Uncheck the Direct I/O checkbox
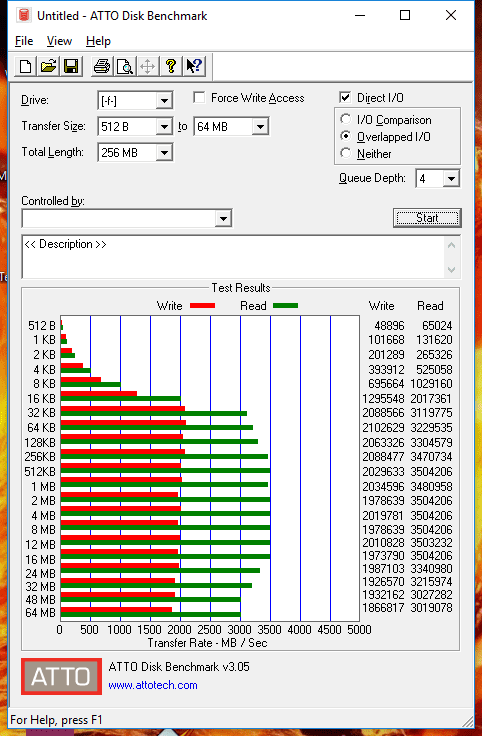The width and height of the screenshot is (482, 736). tap(345, 98)
